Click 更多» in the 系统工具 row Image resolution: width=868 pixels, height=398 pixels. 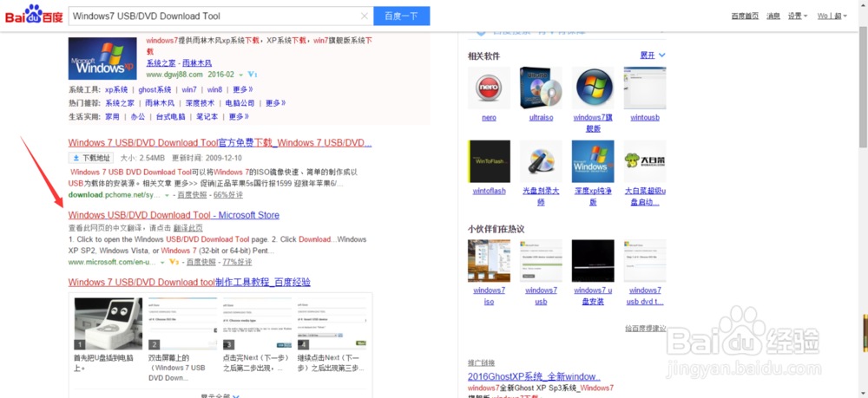click(x=243, y=89)
